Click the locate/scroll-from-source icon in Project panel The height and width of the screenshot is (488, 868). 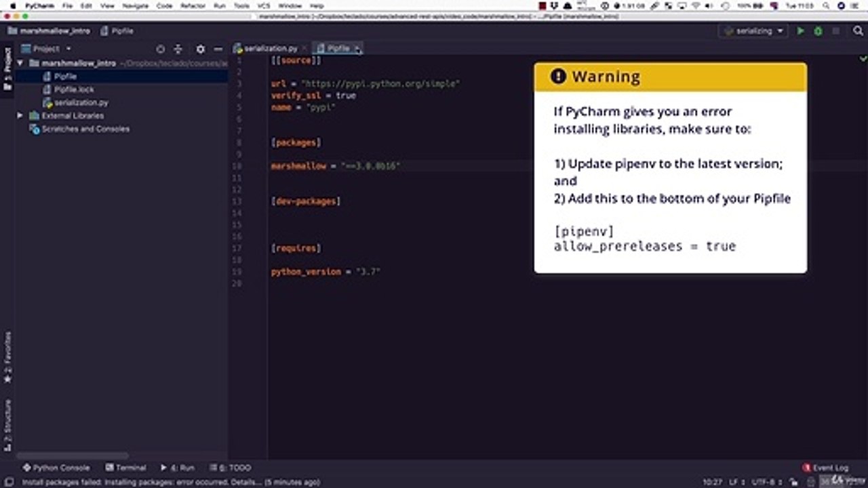point(160,49)
